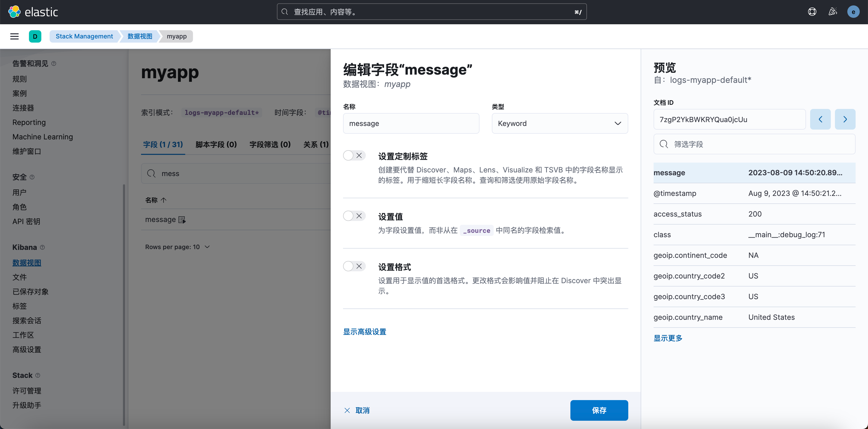Click the 名称 sort arrow icon

[164, 200]
